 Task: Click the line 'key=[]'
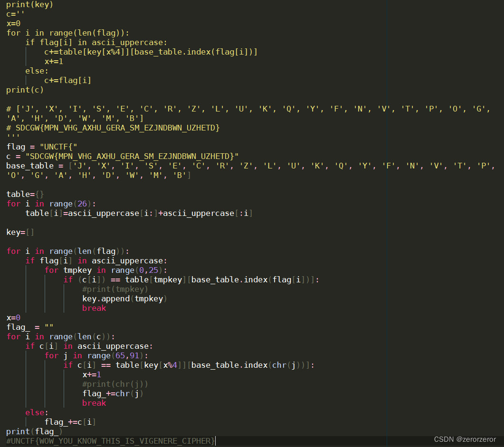click(20, 232)
